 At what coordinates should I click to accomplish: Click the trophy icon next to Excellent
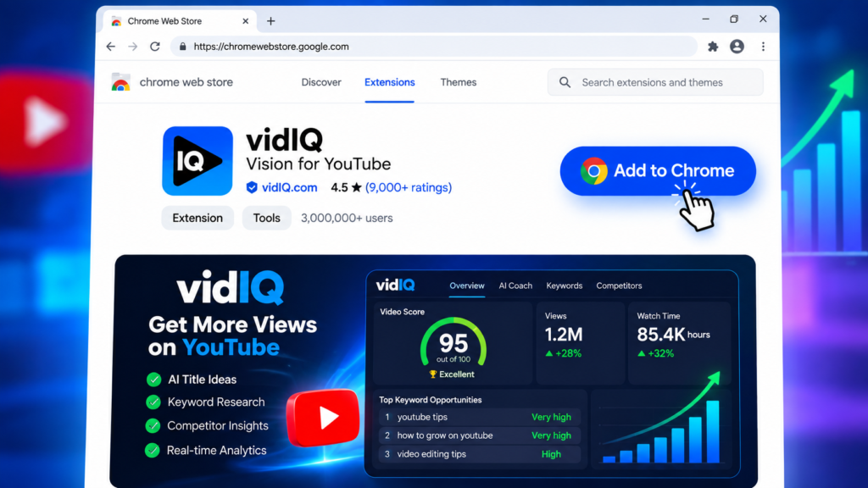(433, 374)
